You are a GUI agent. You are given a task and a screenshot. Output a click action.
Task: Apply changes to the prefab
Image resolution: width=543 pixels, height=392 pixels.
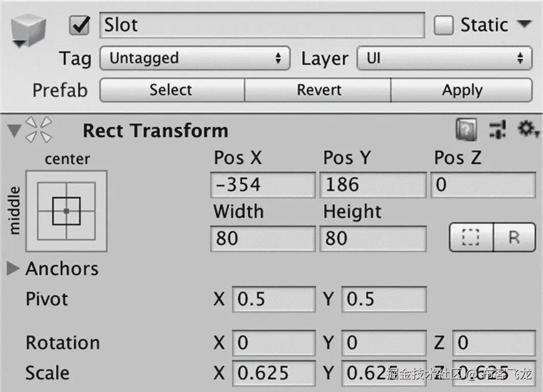462,90
